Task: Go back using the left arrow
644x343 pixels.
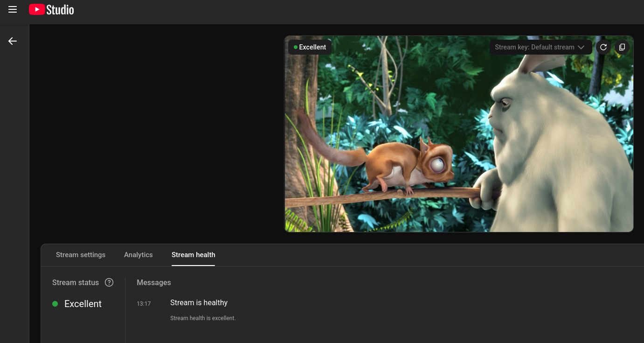Action: click(13, 42)
